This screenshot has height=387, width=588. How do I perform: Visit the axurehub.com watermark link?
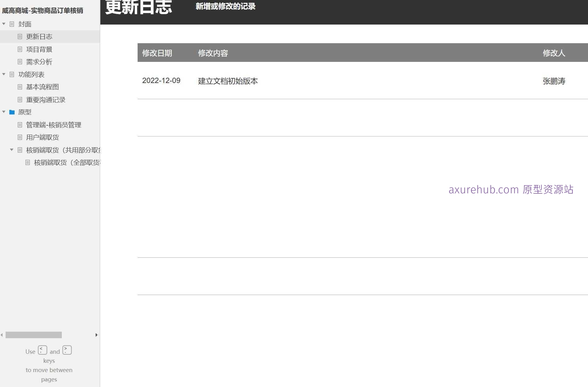click(510, 190)
